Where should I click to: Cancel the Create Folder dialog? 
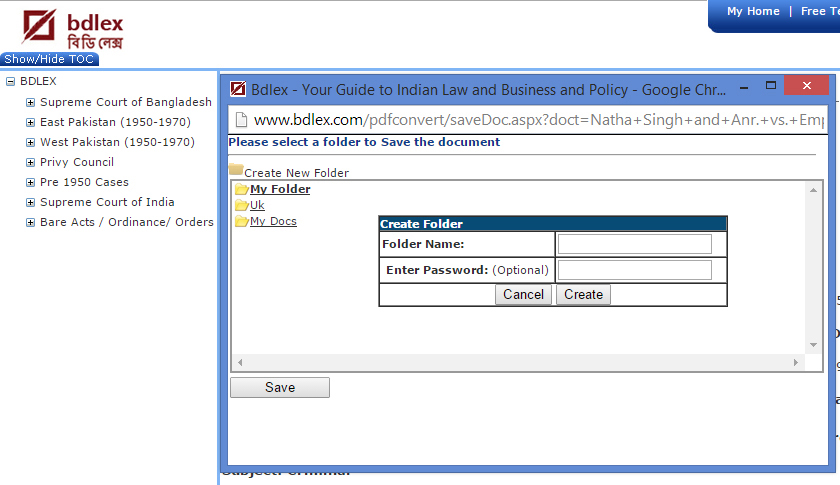click(523, 295)
